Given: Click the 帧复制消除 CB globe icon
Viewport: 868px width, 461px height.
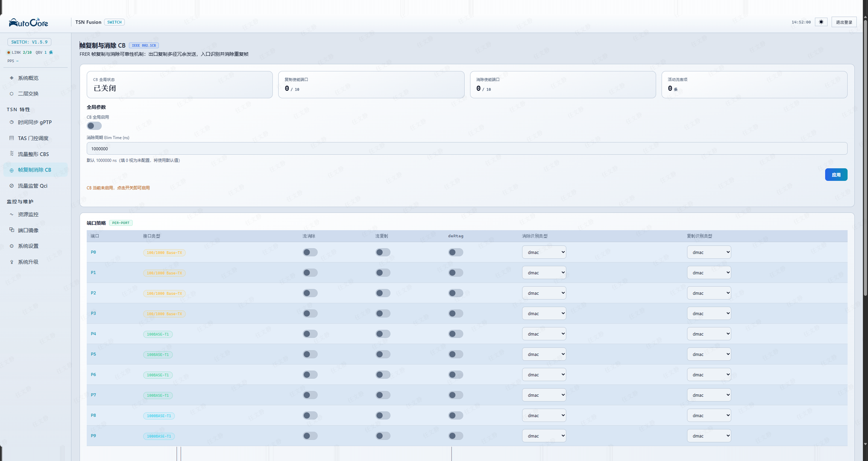Looking at the screenshot, I should (x=12, y=170).
